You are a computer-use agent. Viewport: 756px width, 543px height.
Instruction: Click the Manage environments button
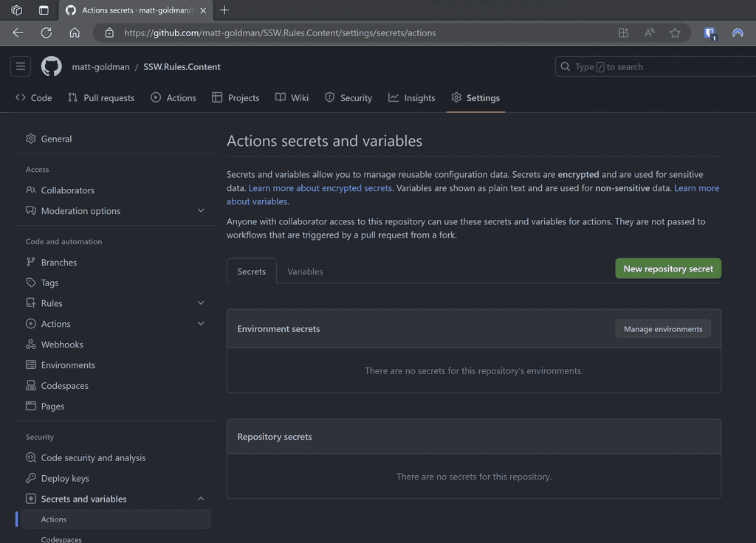(662, 329)
